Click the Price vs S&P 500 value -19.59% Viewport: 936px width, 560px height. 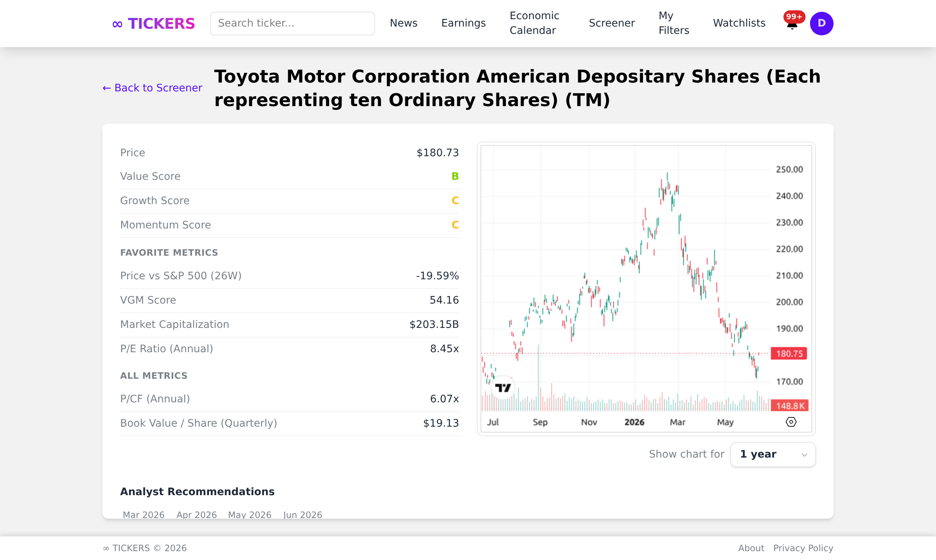[437, 276]
